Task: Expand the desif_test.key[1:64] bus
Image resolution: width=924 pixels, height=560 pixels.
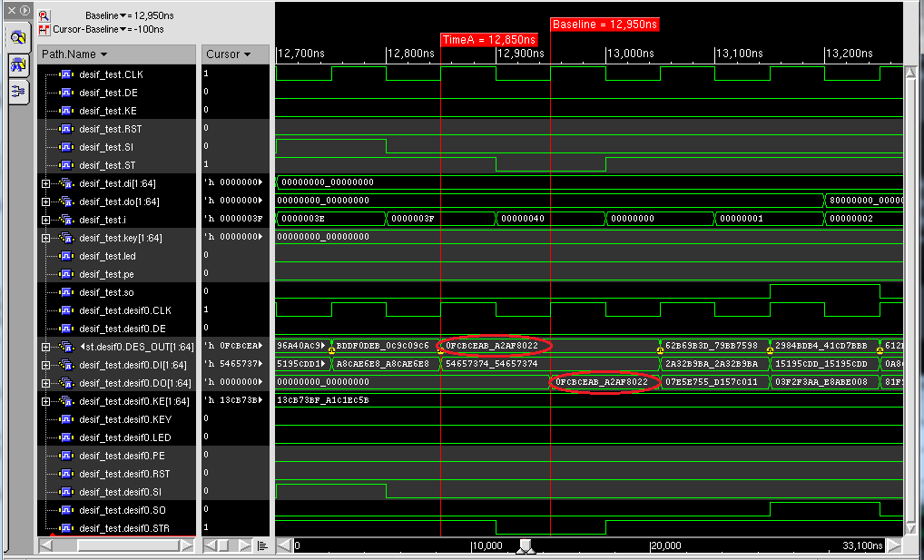Action: pos(46,238)
